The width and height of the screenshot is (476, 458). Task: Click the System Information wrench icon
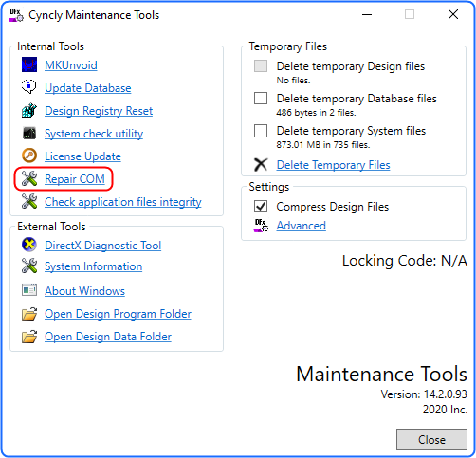click(29, 266)
